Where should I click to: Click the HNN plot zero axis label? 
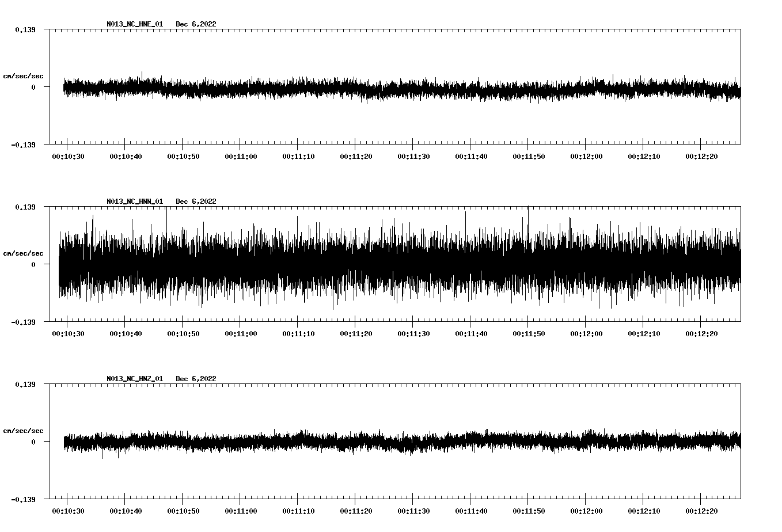point(33,264)
